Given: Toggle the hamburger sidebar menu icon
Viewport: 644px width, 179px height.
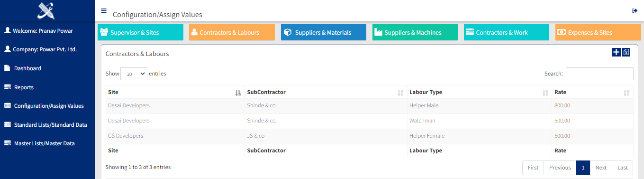Looking at the screenshot, I should pyautogui.click(x=104, y=10).
